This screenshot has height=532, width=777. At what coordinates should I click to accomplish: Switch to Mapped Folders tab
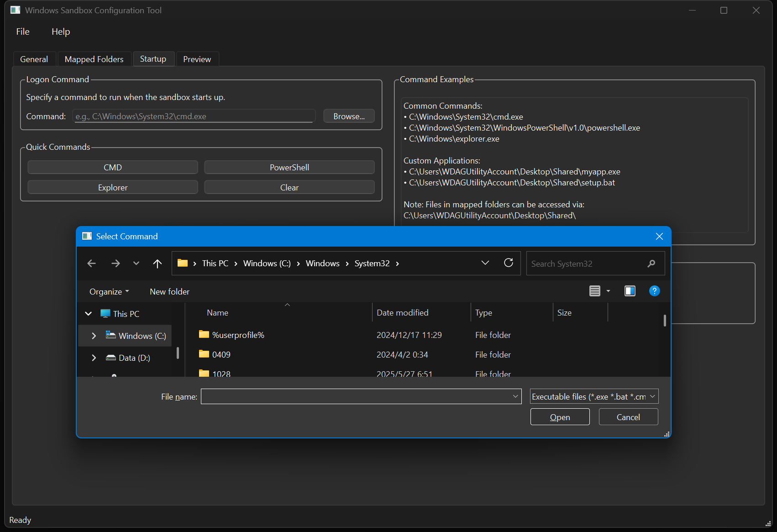[94, 59]
